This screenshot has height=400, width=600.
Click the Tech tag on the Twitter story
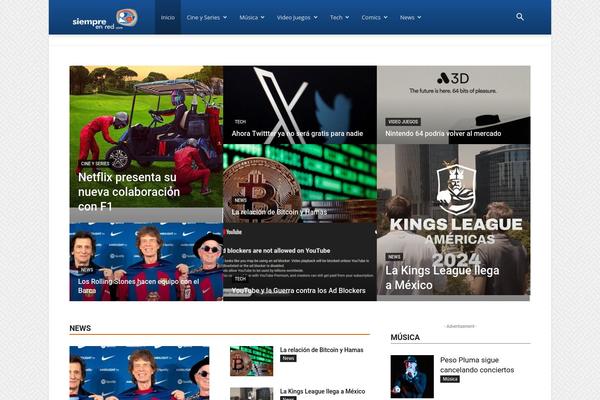pos(240,122)
